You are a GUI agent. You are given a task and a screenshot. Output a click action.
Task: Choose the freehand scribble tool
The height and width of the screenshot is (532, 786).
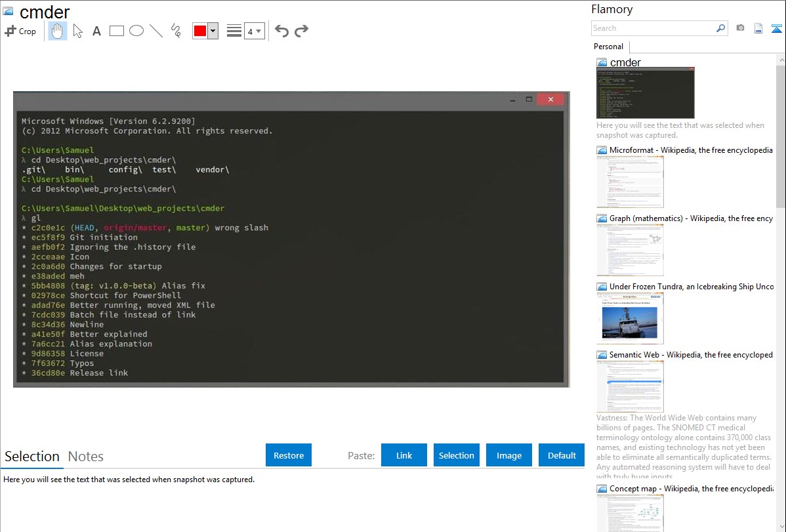pos(176,31)
